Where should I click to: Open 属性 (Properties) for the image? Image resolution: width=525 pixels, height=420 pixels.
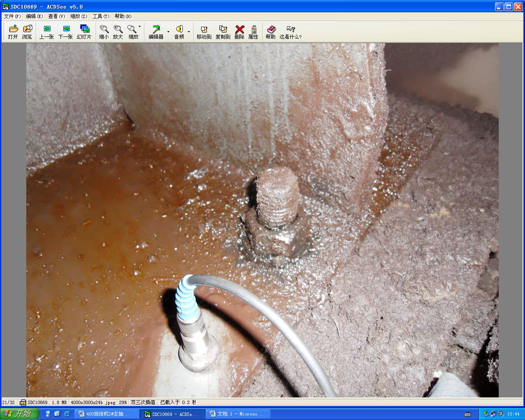(253, 32)
